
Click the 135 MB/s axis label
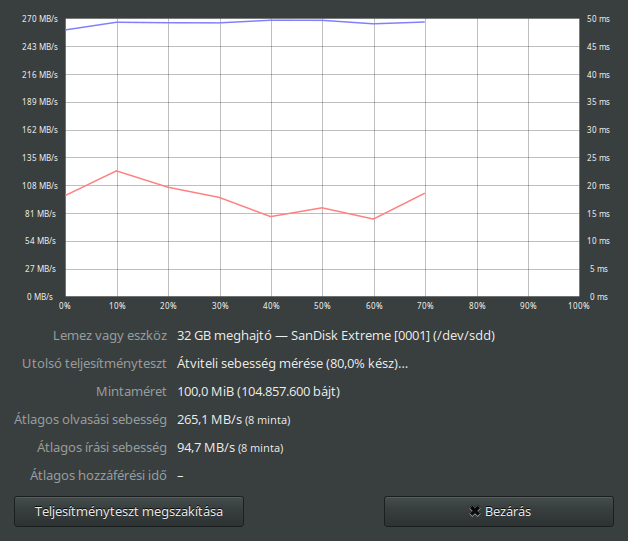coord(40,158)
